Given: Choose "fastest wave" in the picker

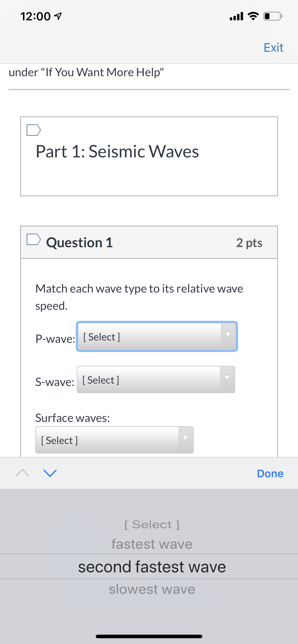Looking at the screenshot, I should coord(152,544).
